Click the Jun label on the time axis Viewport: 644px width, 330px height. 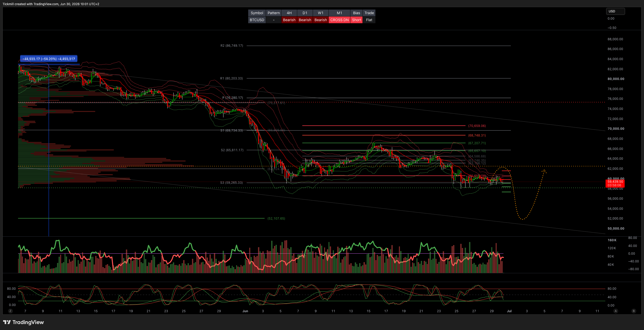click(245, 311)
